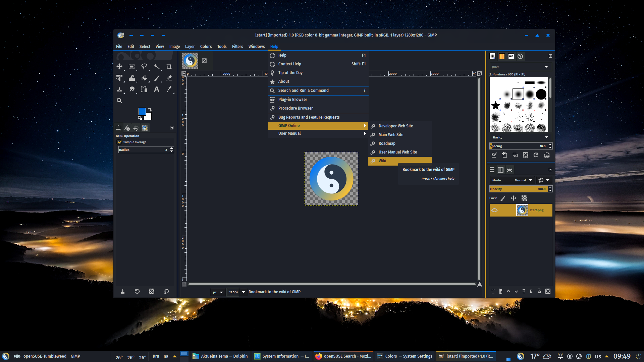Open Developer Web Site link entry
644x362 pixels.
pos(400,126)
